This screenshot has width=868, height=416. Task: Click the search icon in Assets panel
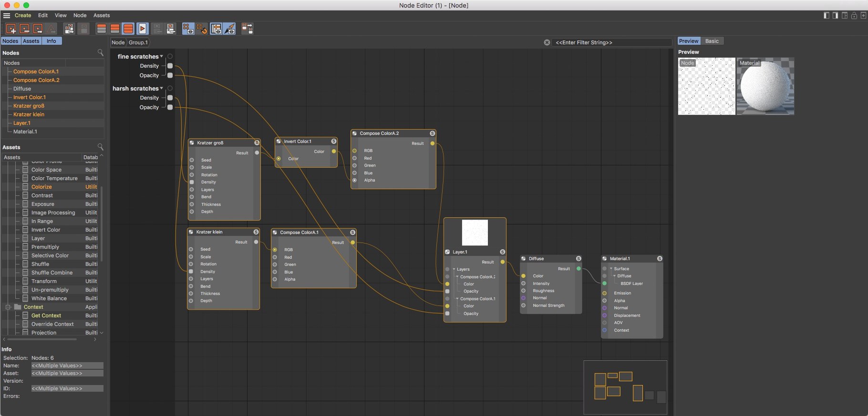pos(100,147)
